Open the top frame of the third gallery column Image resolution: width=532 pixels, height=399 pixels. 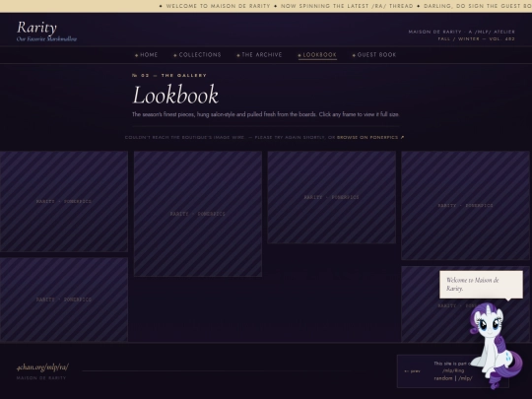point(331,197)
